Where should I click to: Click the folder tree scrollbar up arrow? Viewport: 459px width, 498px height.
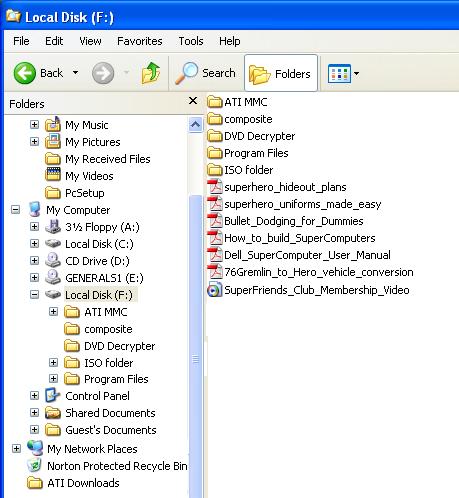(x=195, y=125)
